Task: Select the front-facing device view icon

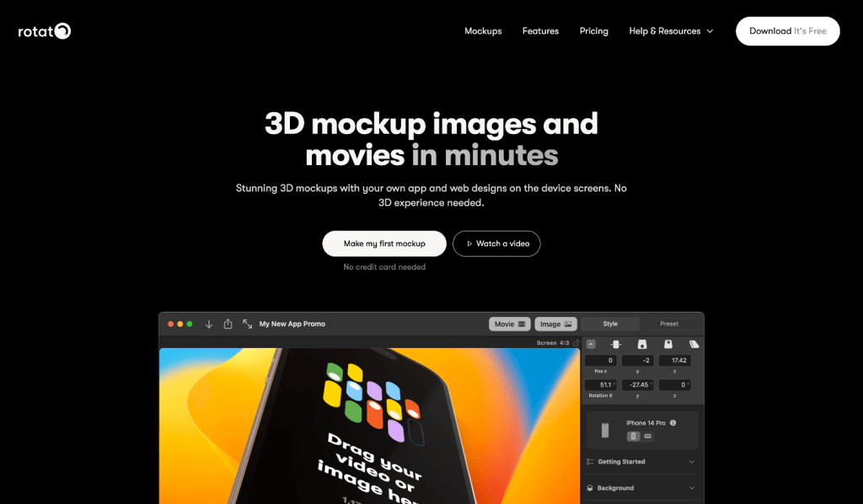Action: pyautogui.click(x=616, y=345)
